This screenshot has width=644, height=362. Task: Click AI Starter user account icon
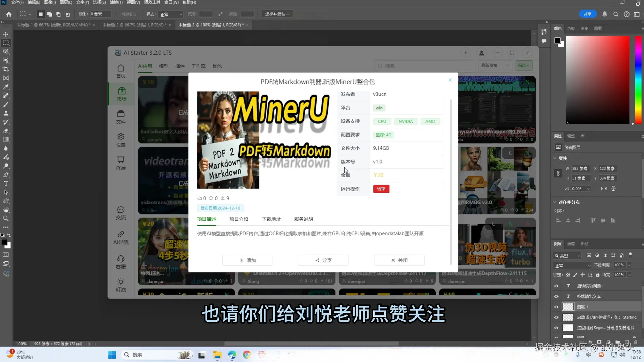481,53
